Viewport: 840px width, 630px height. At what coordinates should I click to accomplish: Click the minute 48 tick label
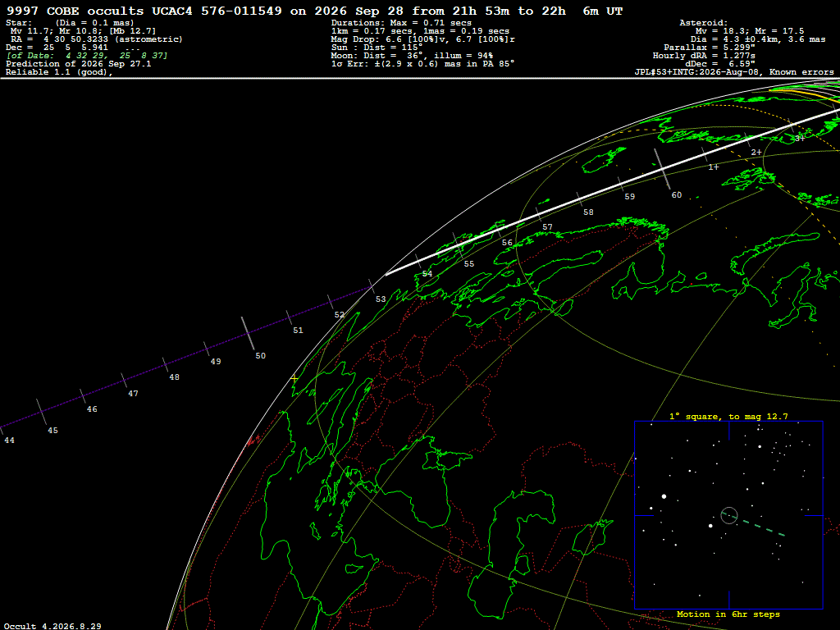tap(174, 377)
